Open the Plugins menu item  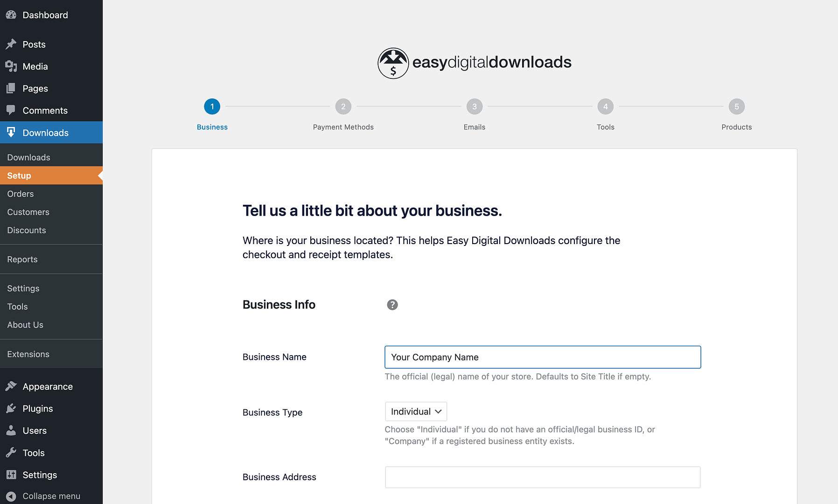click(x=51, y=408)
